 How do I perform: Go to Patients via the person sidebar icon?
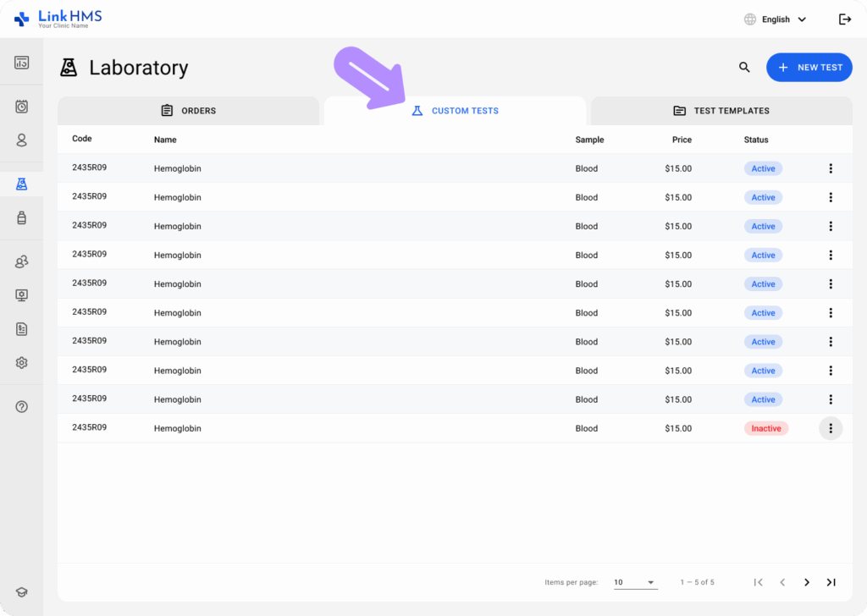pyautogui.click(x=21, y=140)
